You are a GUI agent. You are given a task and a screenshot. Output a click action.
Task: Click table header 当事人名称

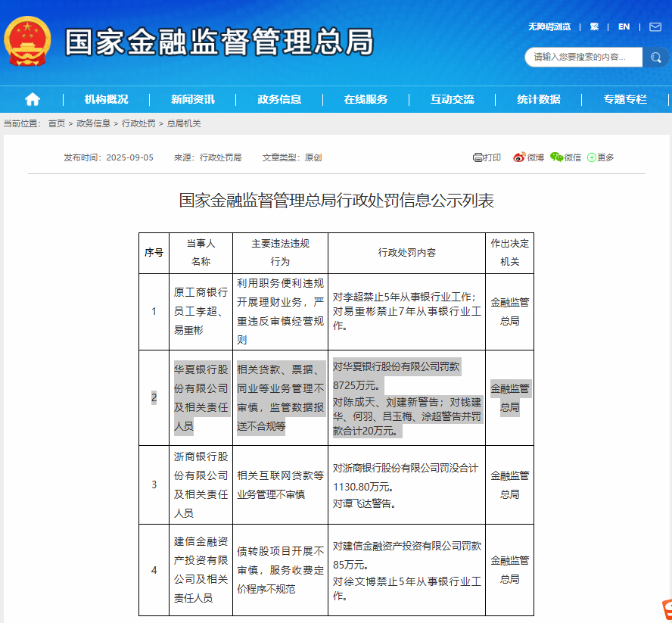click(x=201, y=253)
